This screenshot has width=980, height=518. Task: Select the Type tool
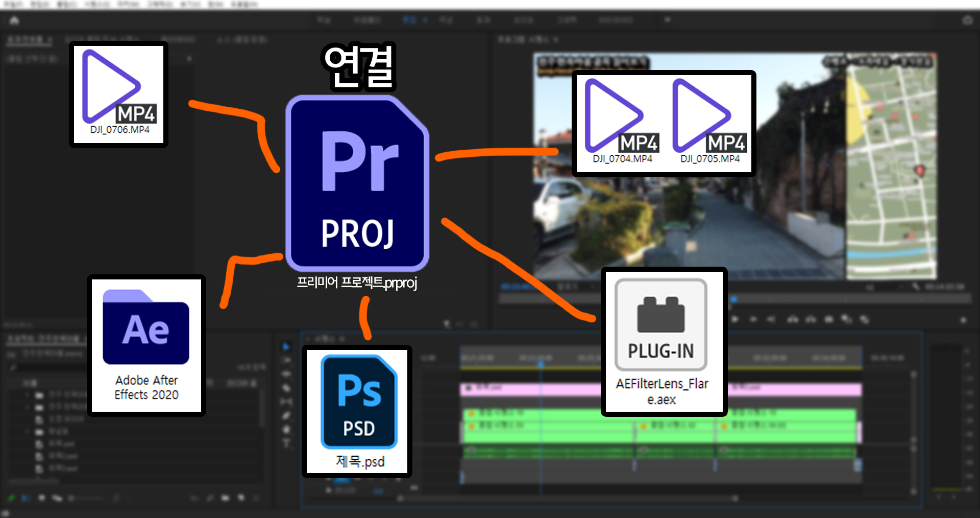pos(286,443)
